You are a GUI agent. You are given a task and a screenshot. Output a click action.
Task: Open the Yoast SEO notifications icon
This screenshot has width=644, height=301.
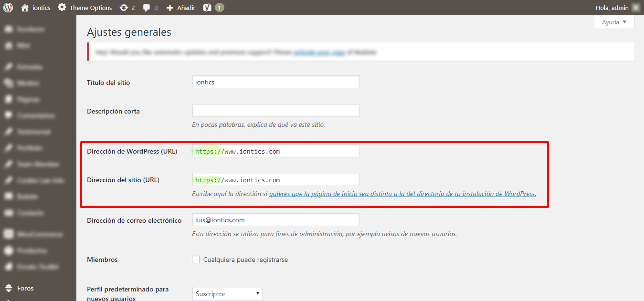click(x=213, y=8)
